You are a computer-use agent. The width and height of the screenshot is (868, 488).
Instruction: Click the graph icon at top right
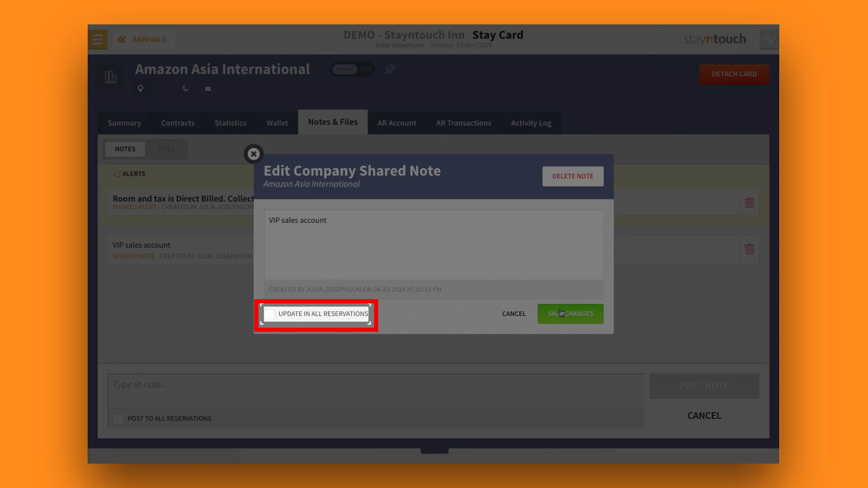[x=769, y=40]
